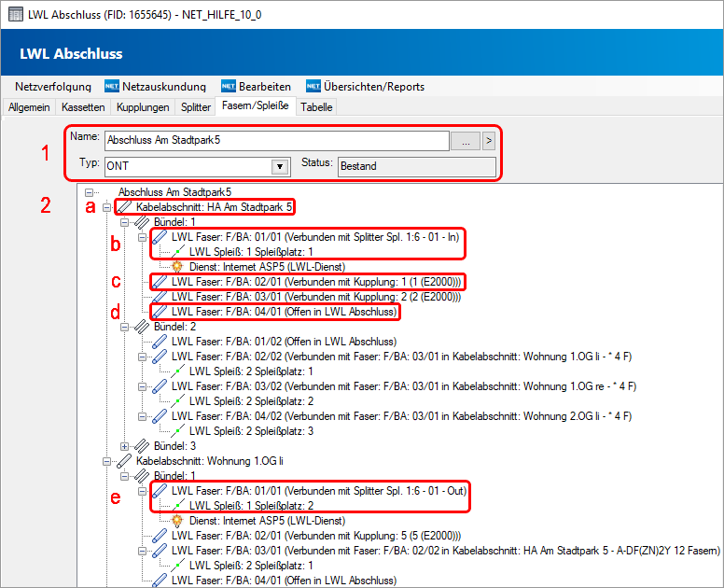This screenshot has height=588, width=724.
Task: Click the NET icon beside Übersichten/Reports
Action: [x=313, y=87]
